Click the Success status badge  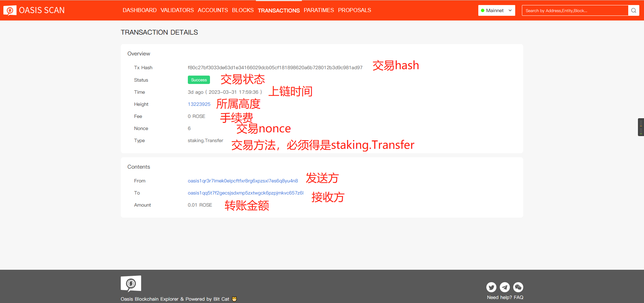click(x=199, y=80)
